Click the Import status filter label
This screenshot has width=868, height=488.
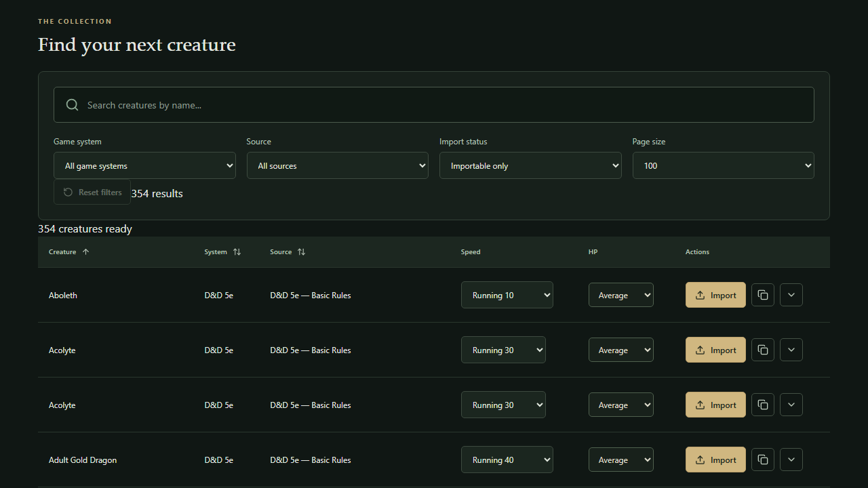click(463, 142)
